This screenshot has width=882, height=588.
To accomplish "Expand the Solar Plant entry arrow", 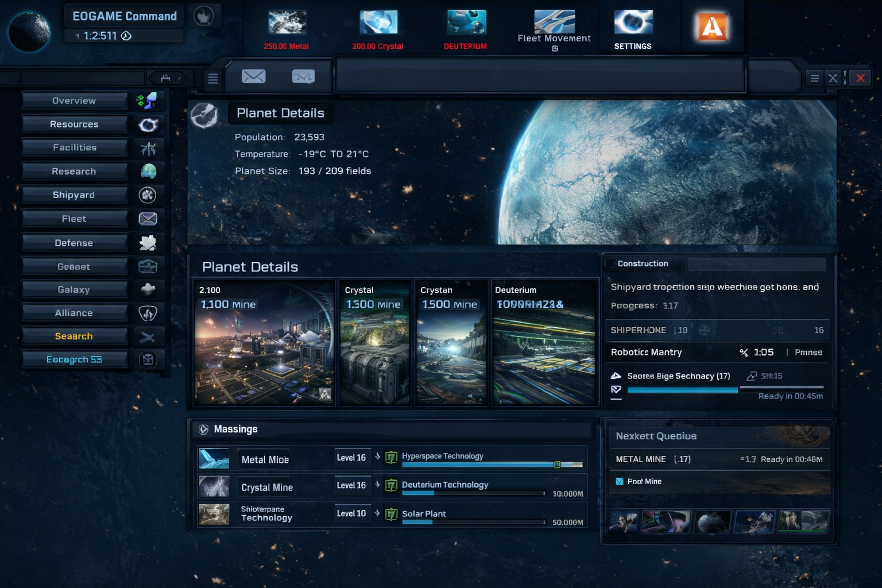I will [x=377, y=513].
